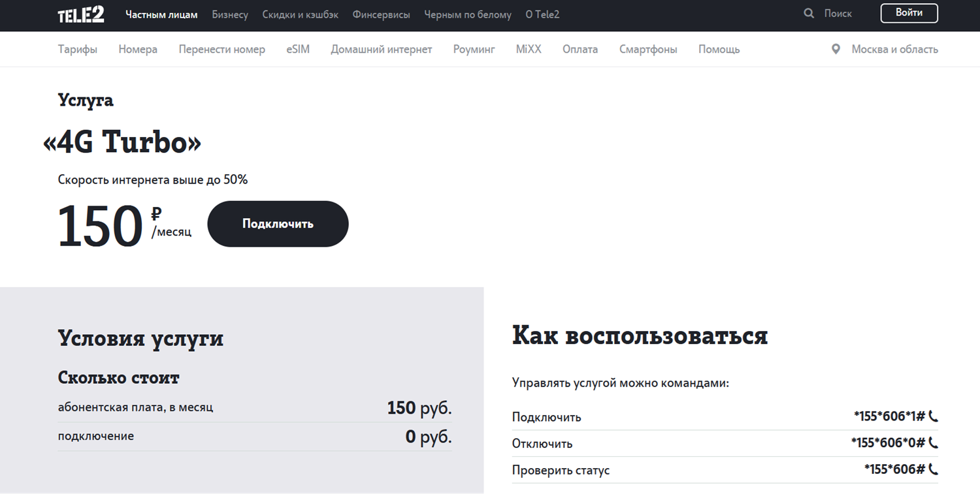The image size is (980, 502).
Task: Click the «4G Turbo» heading
Action: coord(122,143)
